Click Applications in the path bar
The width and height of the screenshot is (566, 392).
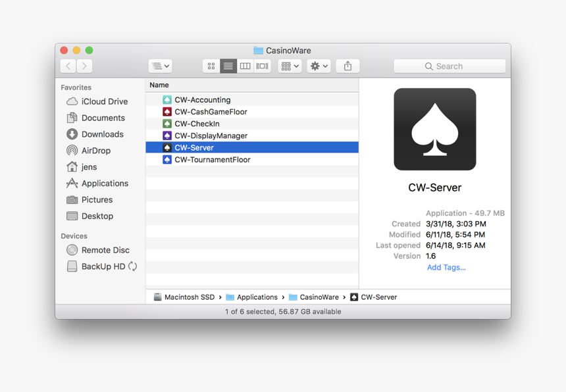click(x=257, y=297)
